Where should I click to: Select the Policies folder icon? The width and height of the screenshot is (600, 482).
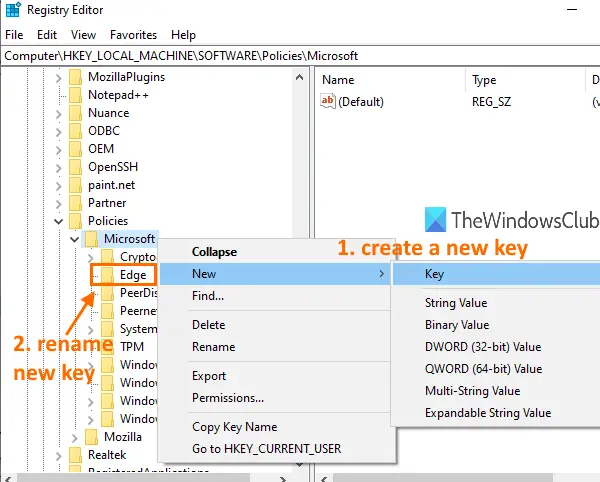click(x=75, y=221)
